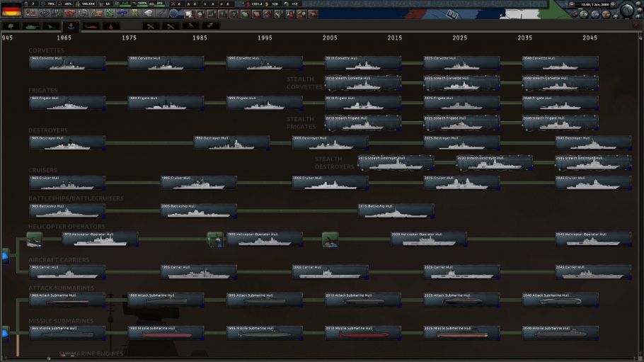Click the 2045 Stealth Destroyer Hull
The height and width of the screenshot is (362, 644).
pos(592,163)
